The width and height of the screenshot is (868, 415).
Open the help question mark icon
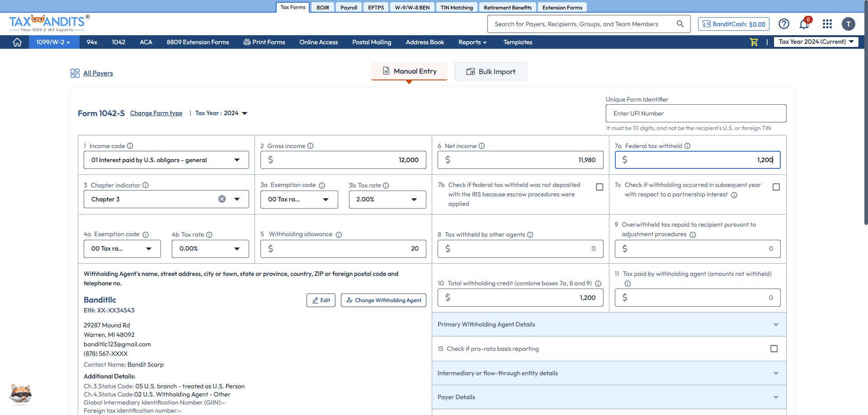tap(784, 24)
